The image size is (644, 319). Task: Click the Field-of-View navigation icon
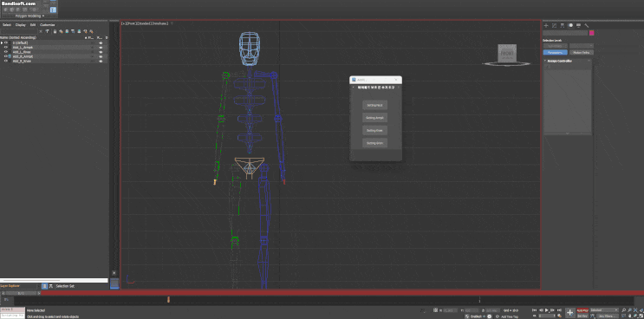pyautogui.click(x=623, y=316)
